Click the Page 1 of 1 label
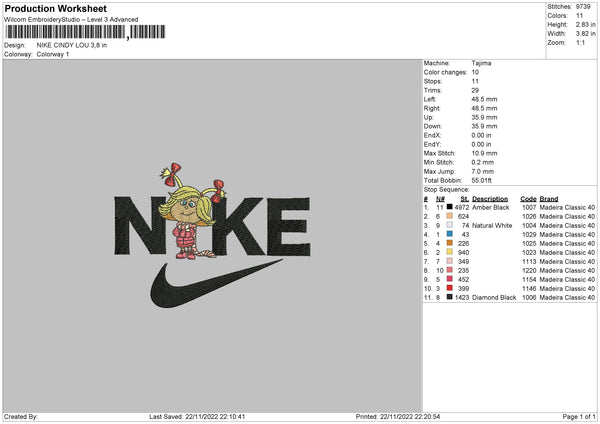 tap(579, 417)
